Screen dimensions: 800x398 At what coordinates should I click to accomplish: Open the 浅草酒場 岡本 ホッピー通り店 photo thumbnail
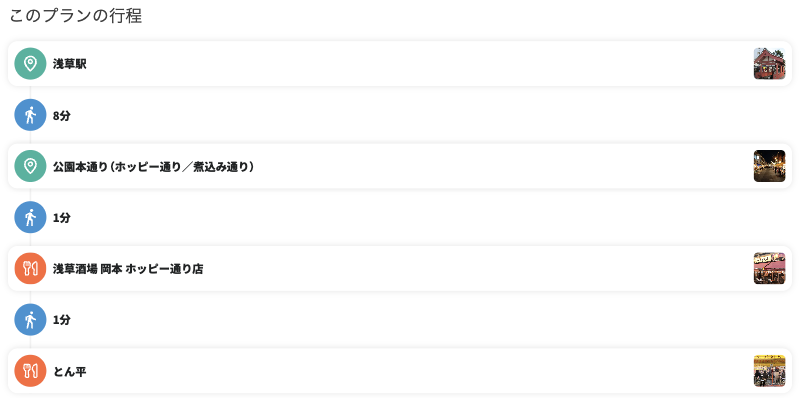(769, 268)
